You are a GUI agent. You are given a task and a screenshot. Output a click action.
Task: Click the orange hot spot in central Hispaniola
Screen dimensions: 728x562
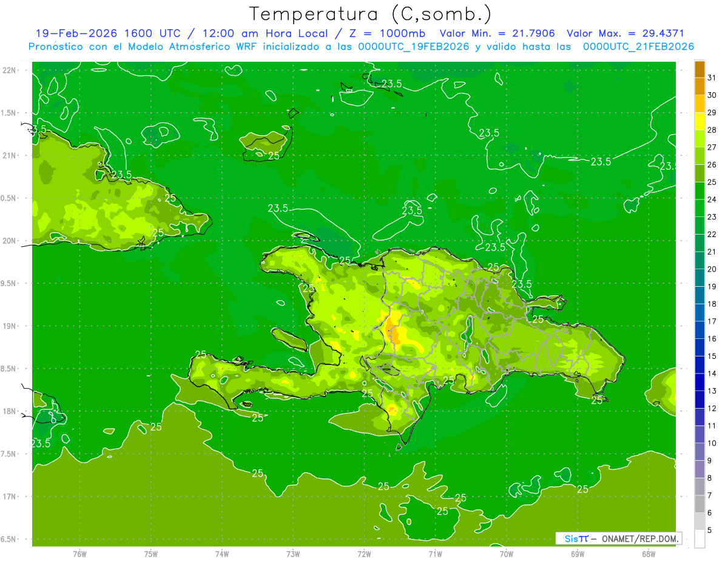coord(393,333)
